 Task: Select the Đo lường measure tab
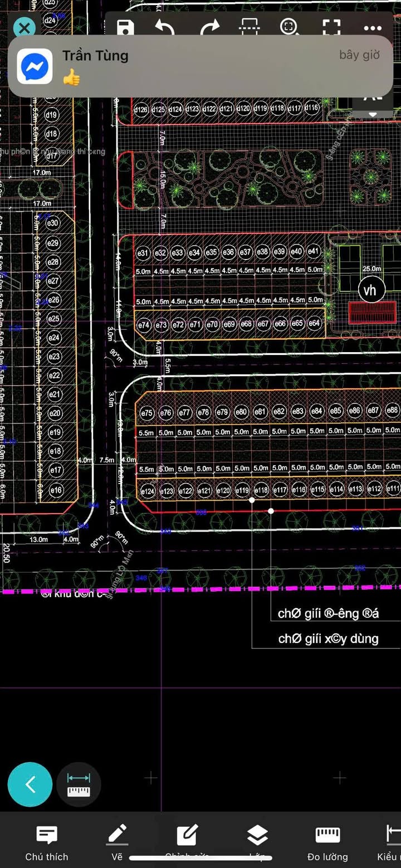327,842
